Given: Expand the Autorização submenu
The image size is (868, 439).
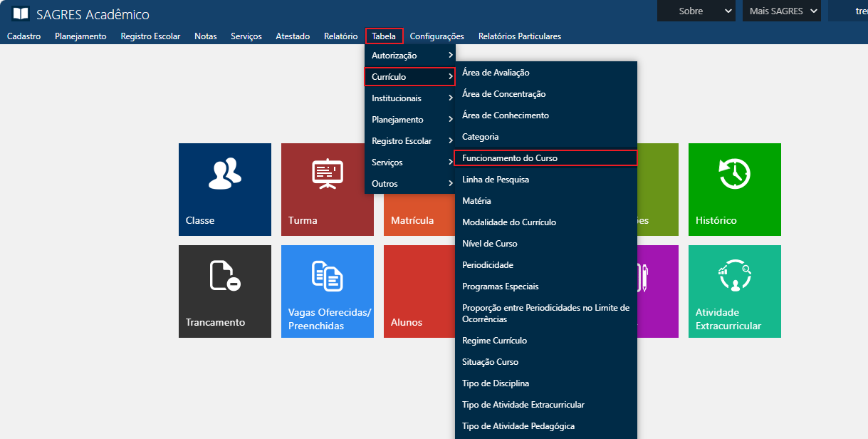Looking at the screenshot, I should coord(409,56).
